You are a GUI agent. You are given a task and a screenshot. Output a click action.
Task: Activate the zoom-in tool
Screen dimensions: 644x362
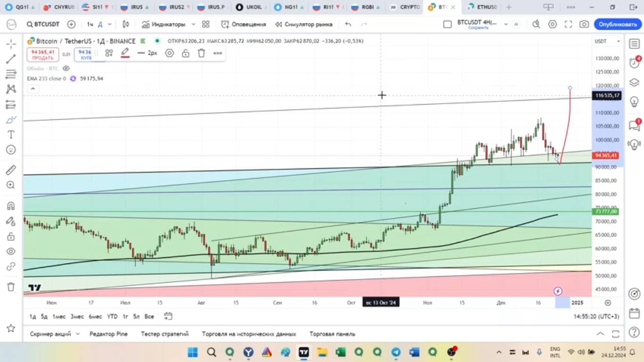coord(11,185)
